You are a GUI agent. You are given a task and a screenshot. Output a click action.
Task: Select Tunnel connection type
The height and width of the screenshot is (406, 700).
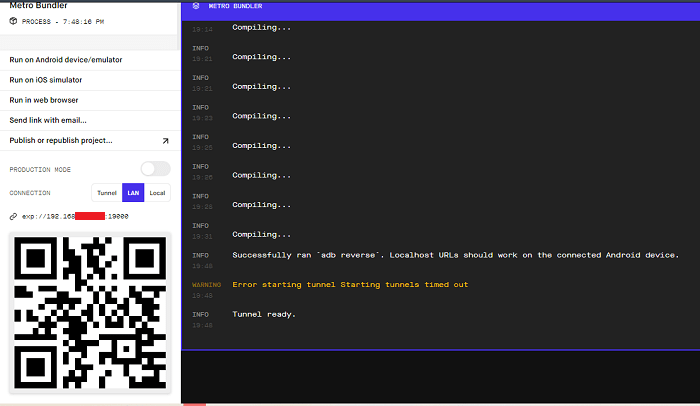click(107, 193)
